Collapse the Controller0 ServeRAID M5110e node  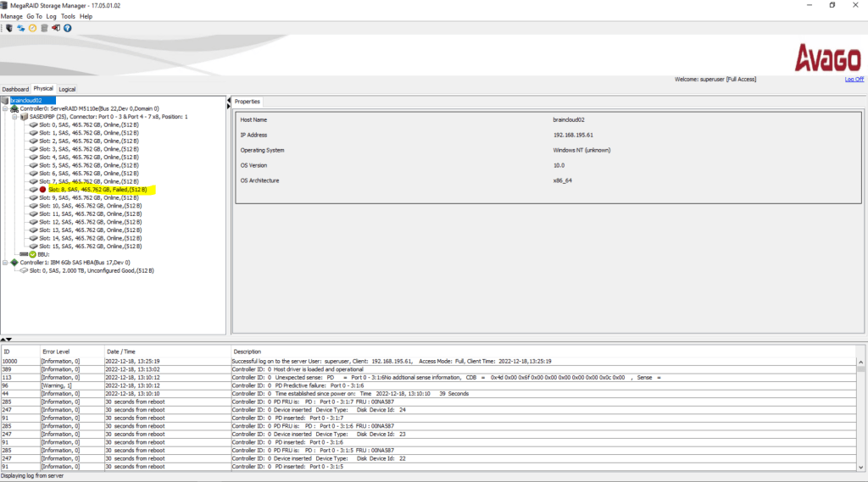pos(5,109)
